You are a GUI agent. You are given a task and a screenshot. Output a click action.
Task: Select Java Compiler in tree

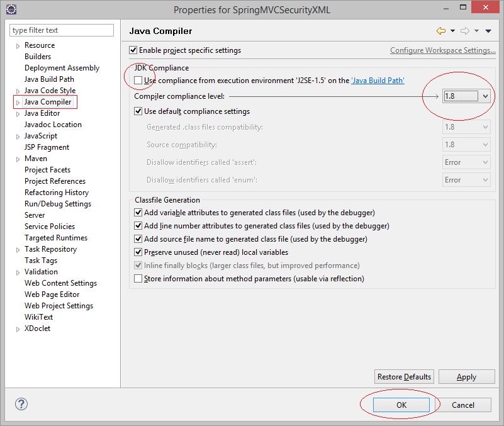[48, 102]
